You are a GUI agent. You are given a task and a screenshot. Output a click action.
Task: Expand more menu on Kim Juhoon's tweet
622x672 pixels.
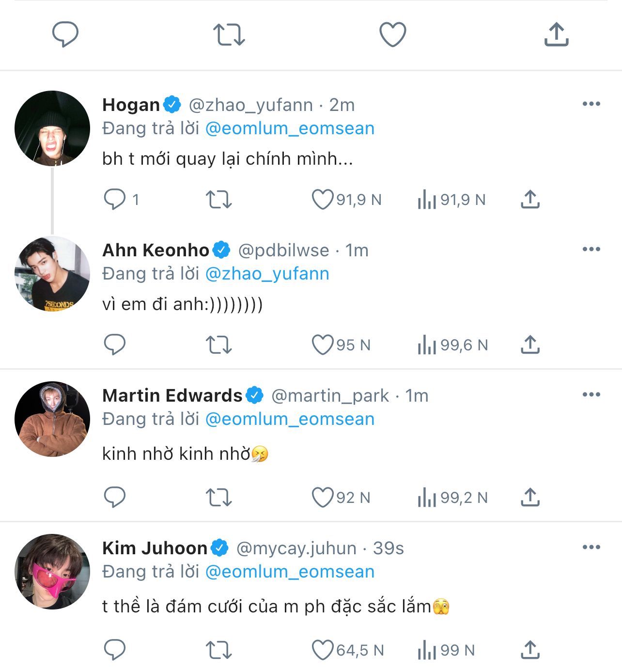591,547
